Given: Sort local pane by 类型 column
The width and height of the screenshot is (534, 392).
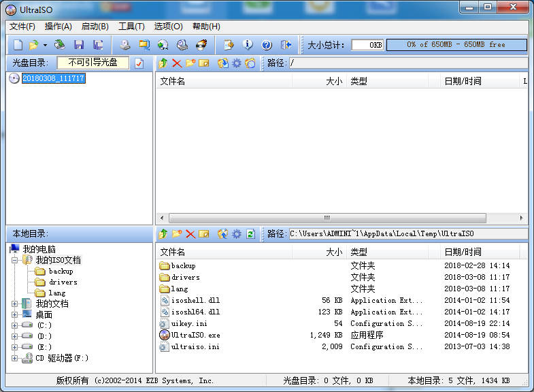Looking at the screenshot, I should 387,252.
